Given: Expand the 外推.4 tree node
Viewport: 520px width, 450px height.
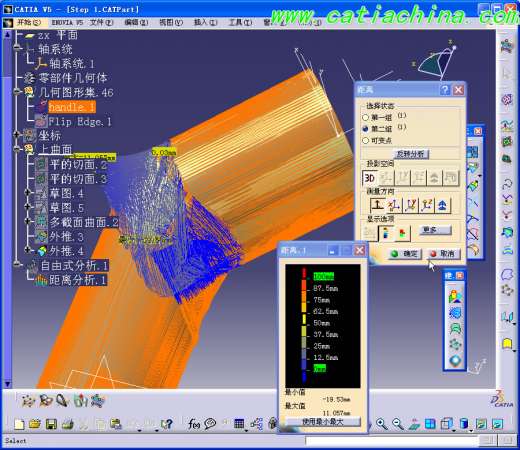Looking at the screenshot, I should 28,250.
